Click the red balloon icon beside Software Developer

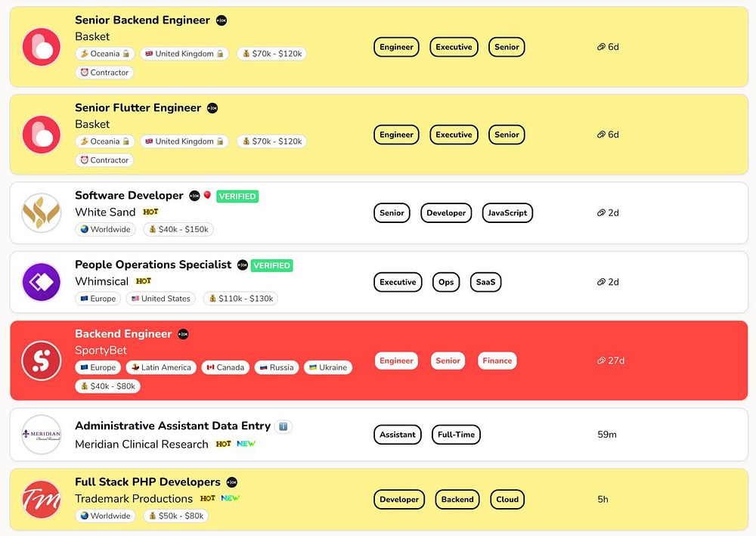tap(207, 195)
